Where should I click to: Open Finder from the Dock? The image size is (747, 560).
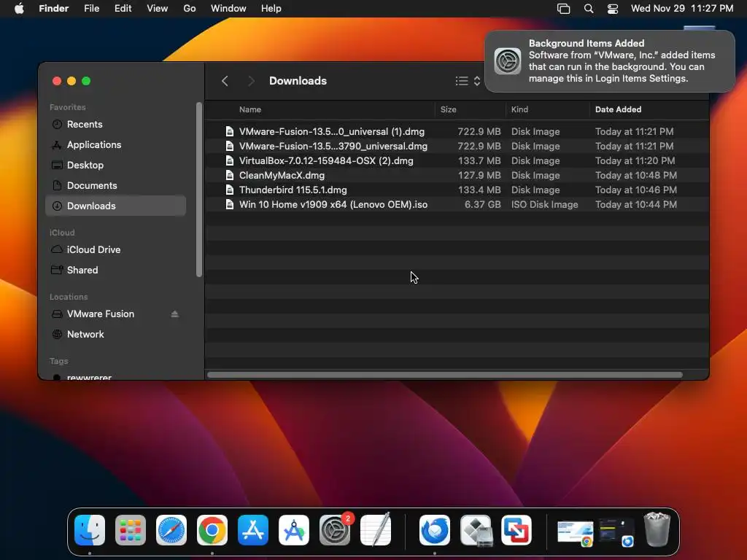(x=90, y=530)
